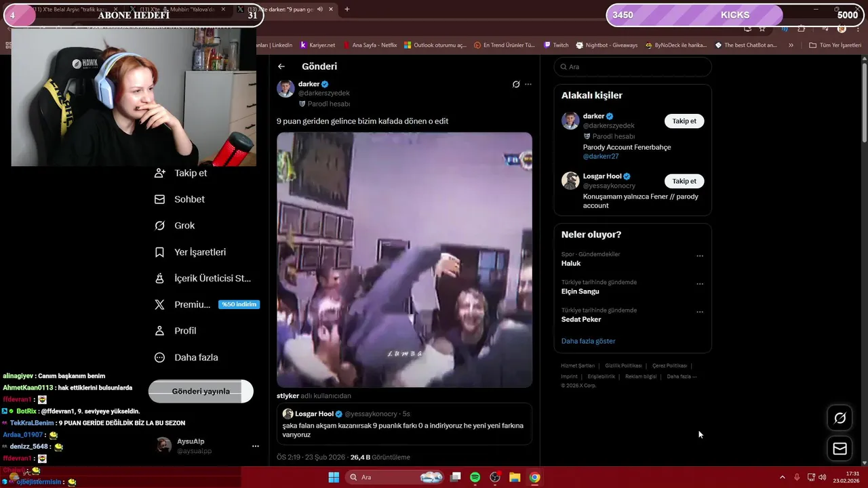
Task: Open more options for Sedat Peker trend
Action: click(700, 312)
